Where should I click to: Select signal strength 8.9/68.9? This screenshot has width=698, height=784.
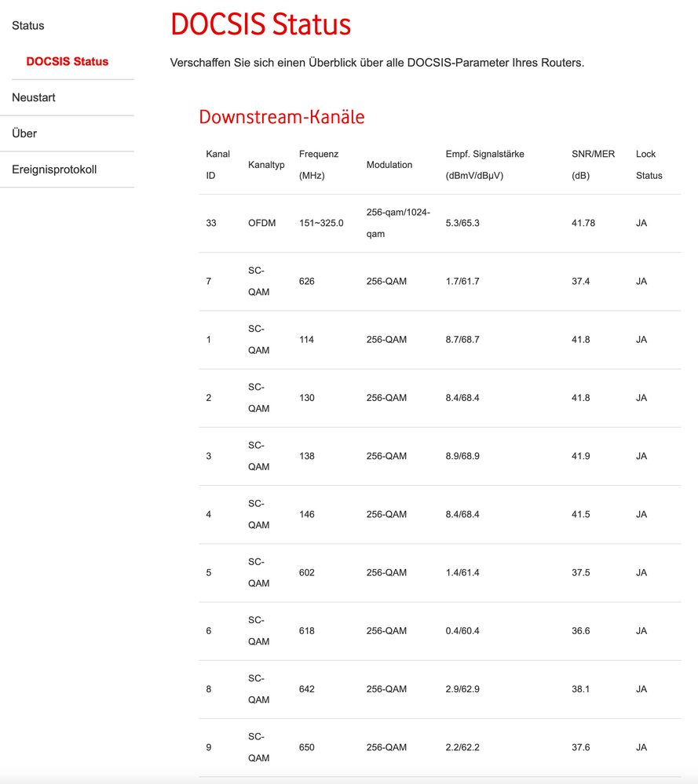[462, 456]
